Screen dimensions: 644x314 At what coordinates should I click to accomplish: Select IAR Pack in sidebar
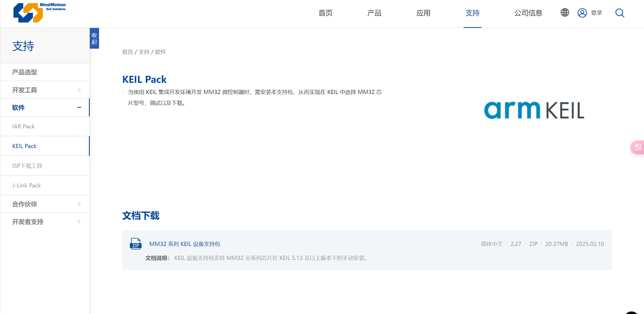pyautogui.click(x=23, y=126)
